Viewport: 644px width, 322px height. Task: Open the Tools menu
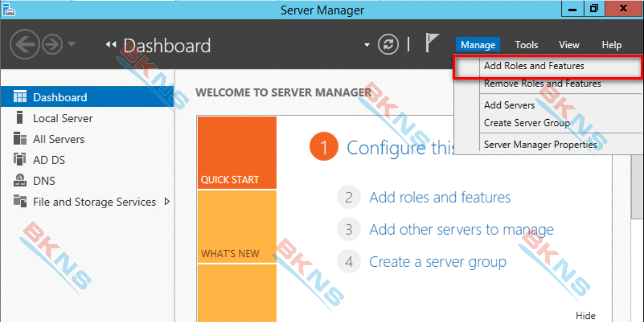coord(526,45)
